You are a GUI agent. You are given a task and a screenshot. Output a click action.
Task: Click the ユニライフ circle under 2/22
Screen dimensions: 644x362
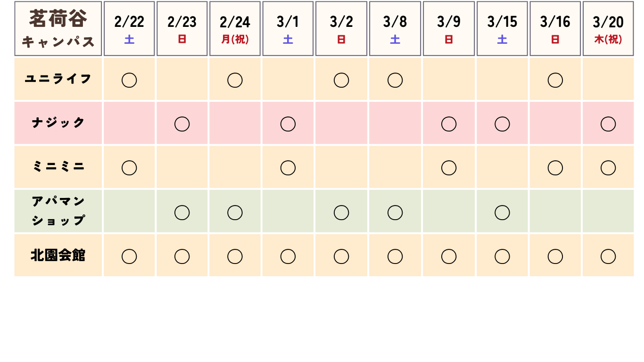pos(129,80)
